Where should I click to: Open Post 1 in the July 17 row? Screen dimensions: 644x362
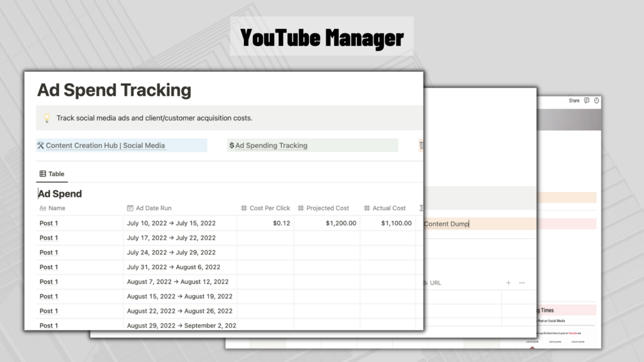(49, 238)
